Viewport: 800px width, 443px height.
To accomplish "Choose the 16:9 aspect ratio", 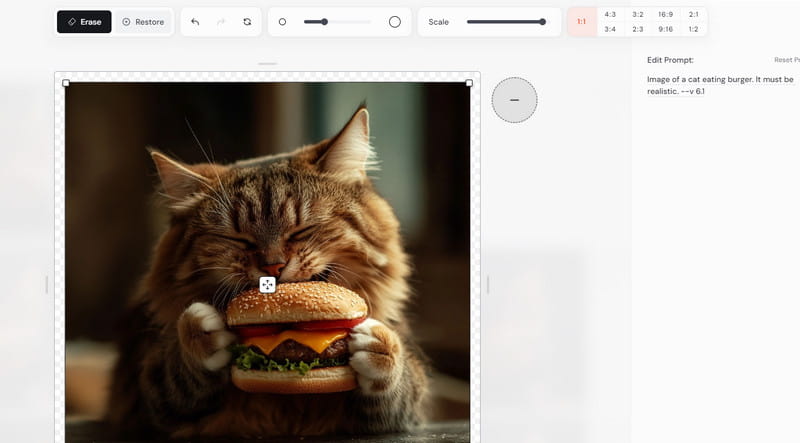I will pyautogui.click(x=665, y=15).
